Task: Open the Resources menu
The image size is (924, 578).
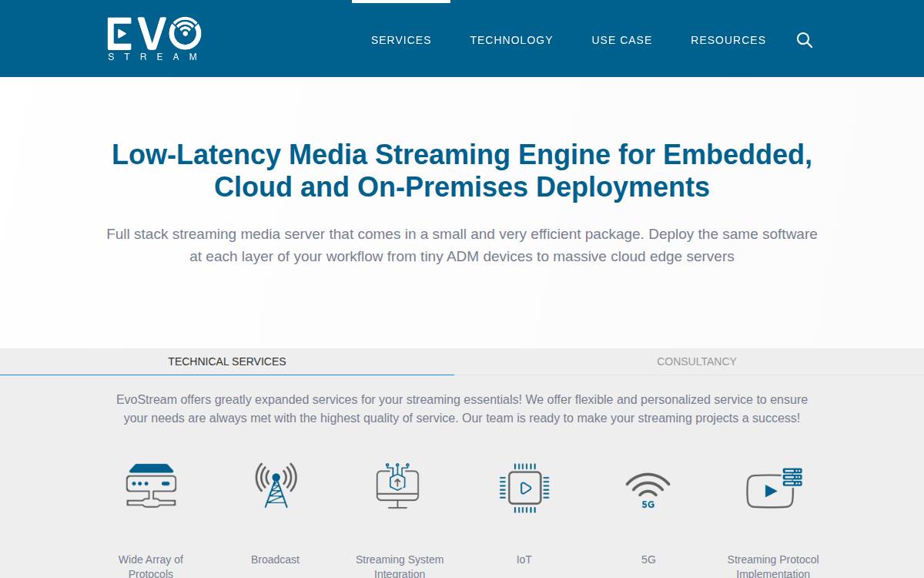Action: coord(728,40)
